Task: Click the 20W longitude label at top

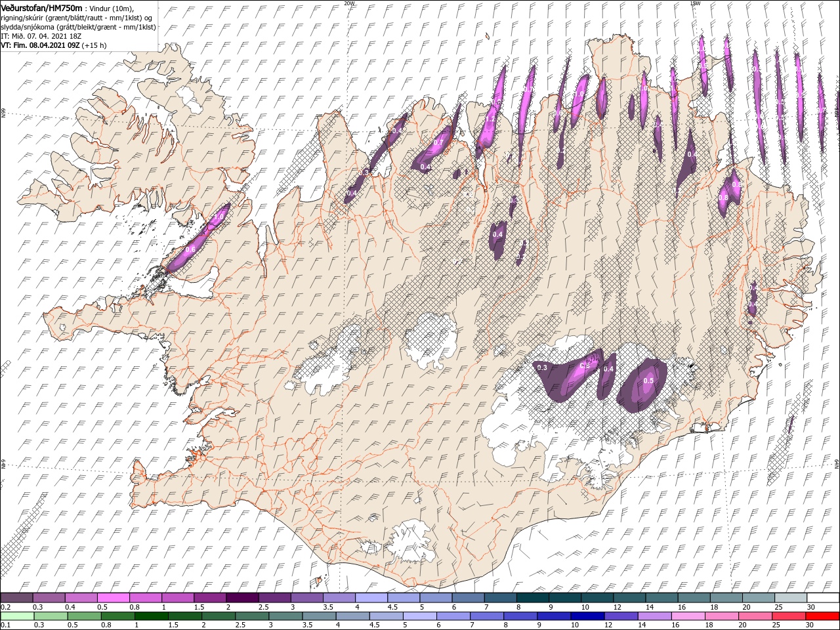Action: click(x=349, y=3)
